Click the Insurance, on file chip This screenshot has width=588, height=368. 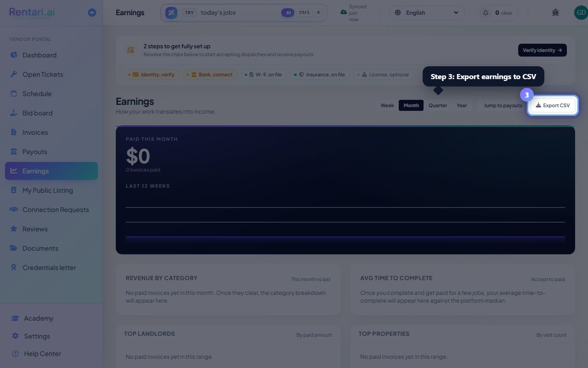320,75
